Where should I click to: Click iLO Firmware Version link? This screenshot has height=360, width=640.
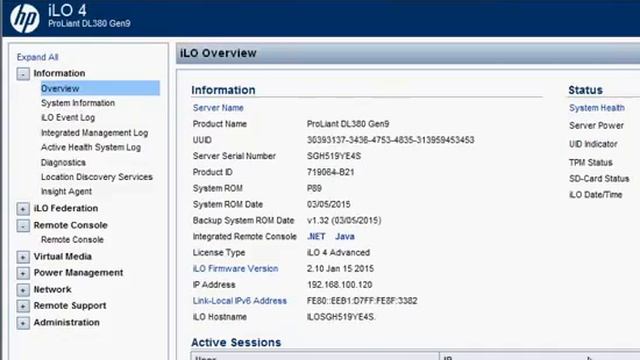pos(236,269)
